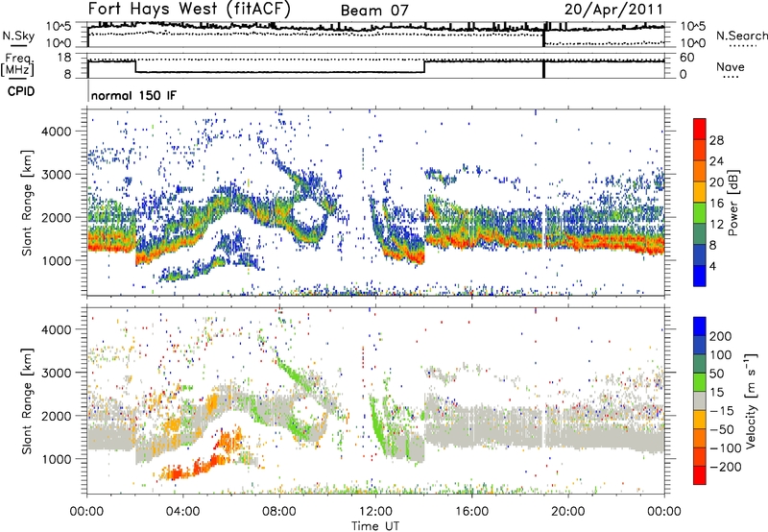This screenshot has height=532, width=768.
Task: Click the '3000' label on power panel axis
Action: [56, 175]
